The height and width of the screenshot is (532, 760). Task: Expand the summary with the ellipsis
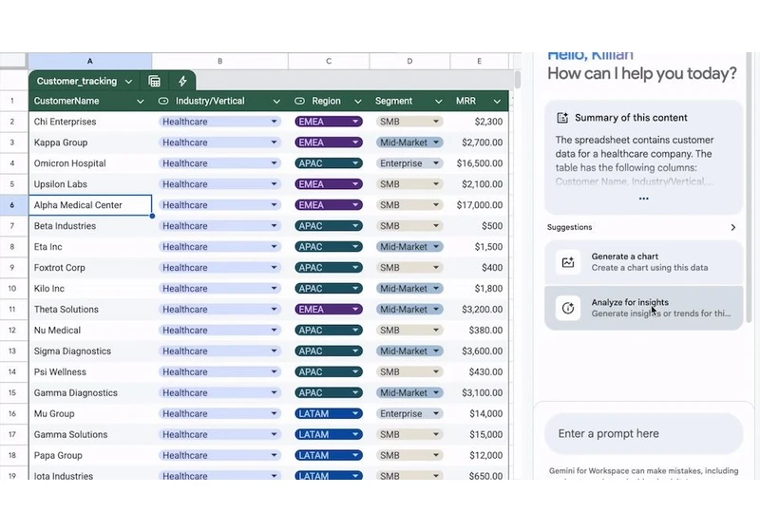[x=644, y=199]
